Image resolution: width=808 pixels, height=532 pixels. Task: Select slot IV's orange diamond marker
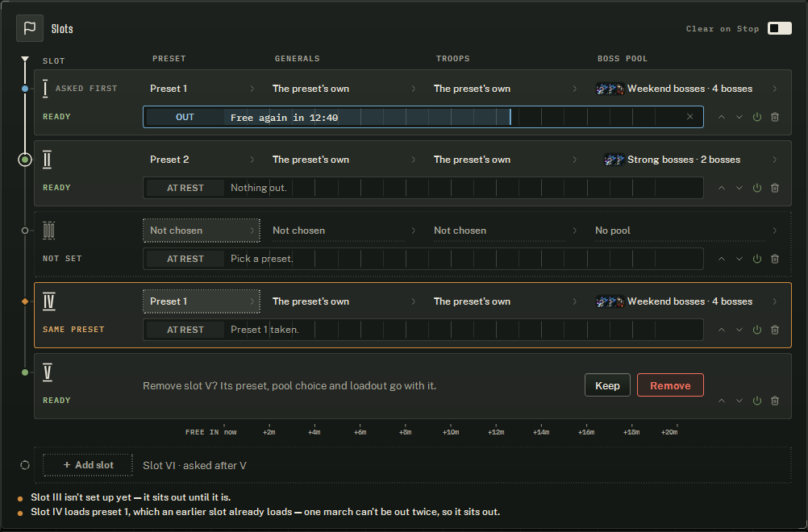(25, 301)
